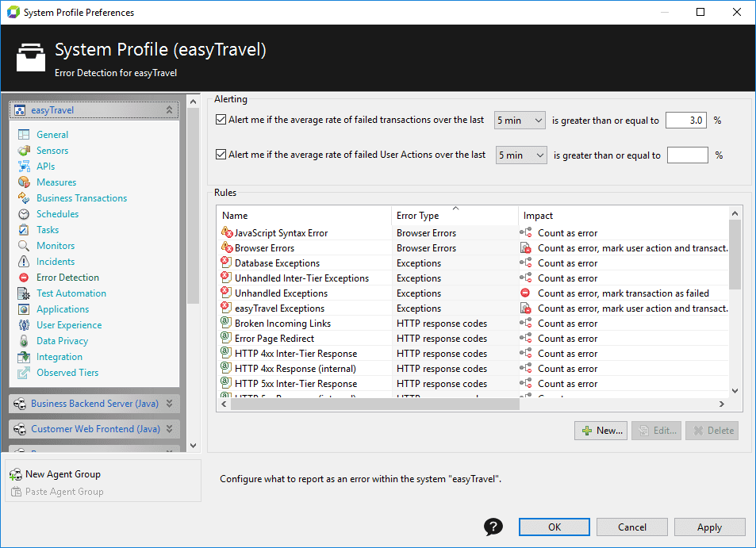
Task: Click the Applications icon in sidebar
Action: [24, 309]
